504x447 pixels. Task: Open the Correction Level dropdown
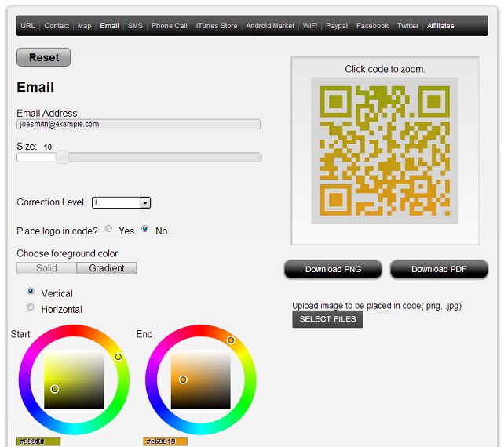(121, 202)
